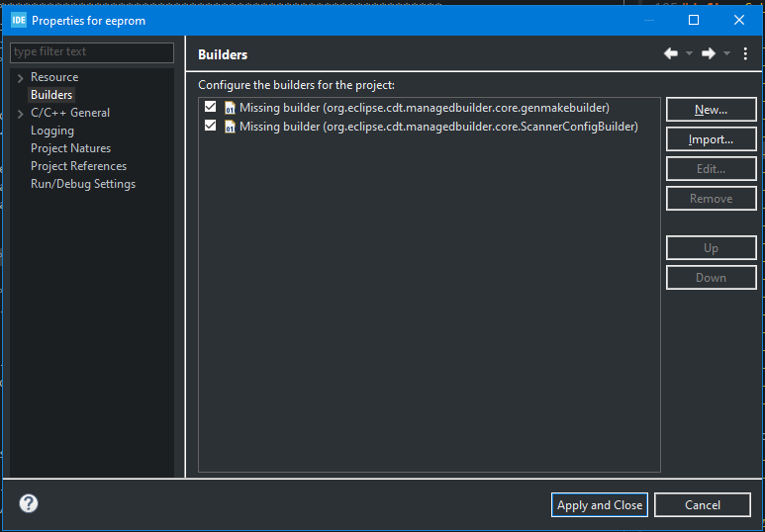The width and height of the screenshot is (765, 532).
Task: Click the type filter text field
Action: pos(92,52)
